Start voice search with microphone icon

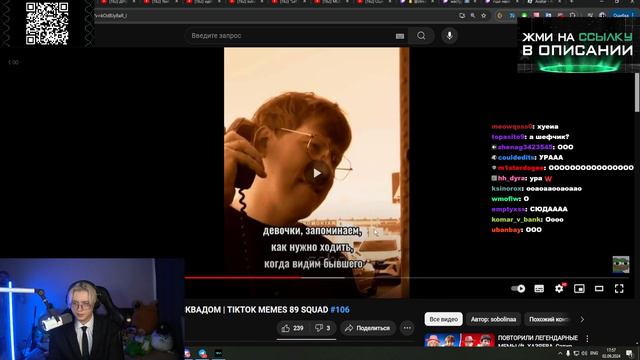click(x=449, y=36)
